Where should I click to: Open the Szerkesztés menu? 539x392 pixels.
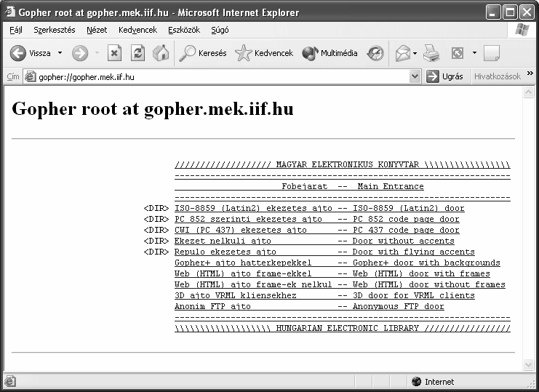55,30
